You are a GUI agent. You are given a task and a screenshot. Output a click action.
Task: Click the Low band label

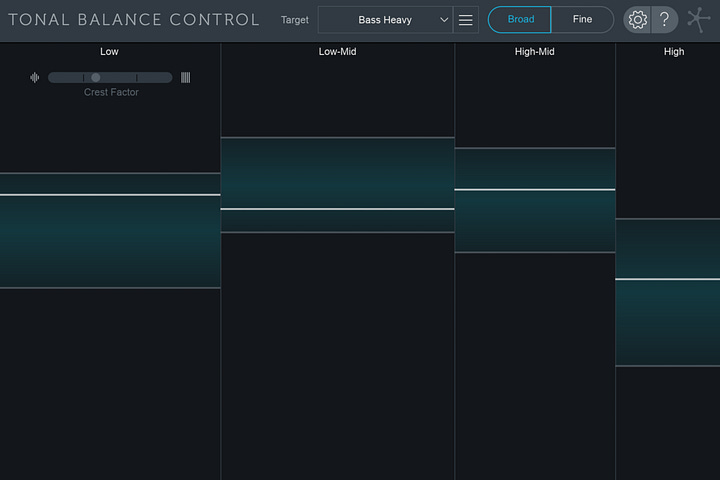(x=109, y=51)
